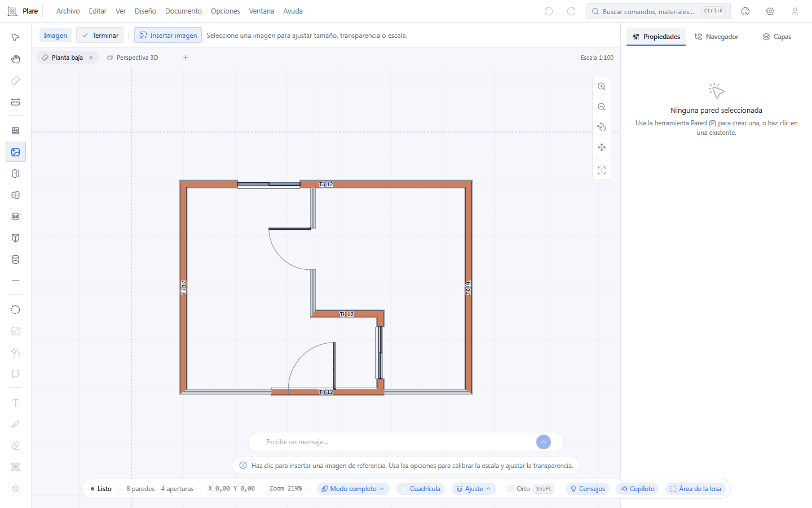Select the door tool icon in sidebar
The width and height of the screenshot is (812, 508).
[x=15, y=173]
